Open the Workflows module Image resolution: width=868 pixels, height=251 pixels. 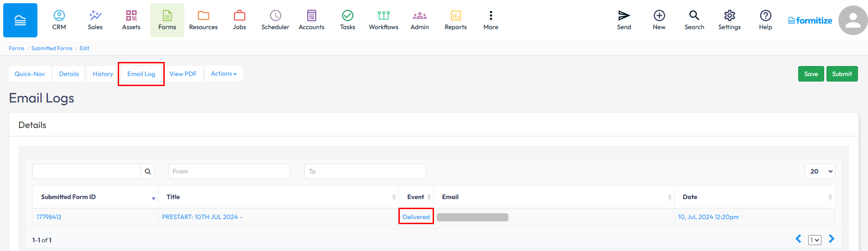(x=383, y=20)
